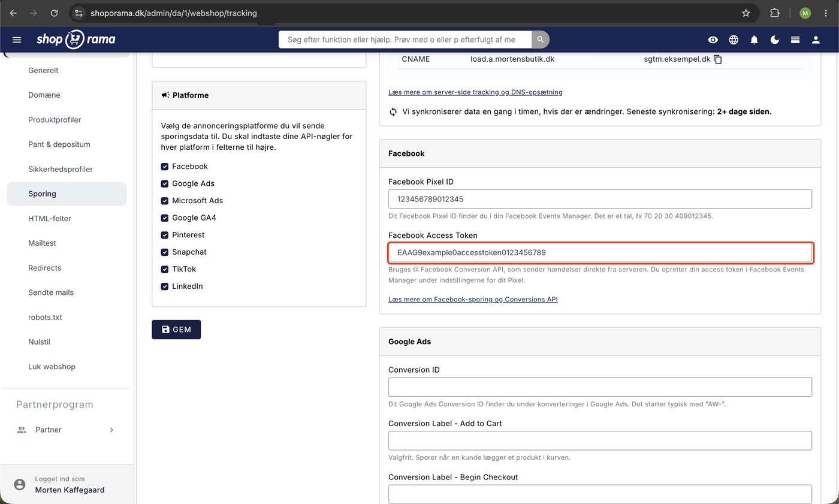839x504 pixels.
Task: Open the globe language icon
Action: tap(734, 40)
